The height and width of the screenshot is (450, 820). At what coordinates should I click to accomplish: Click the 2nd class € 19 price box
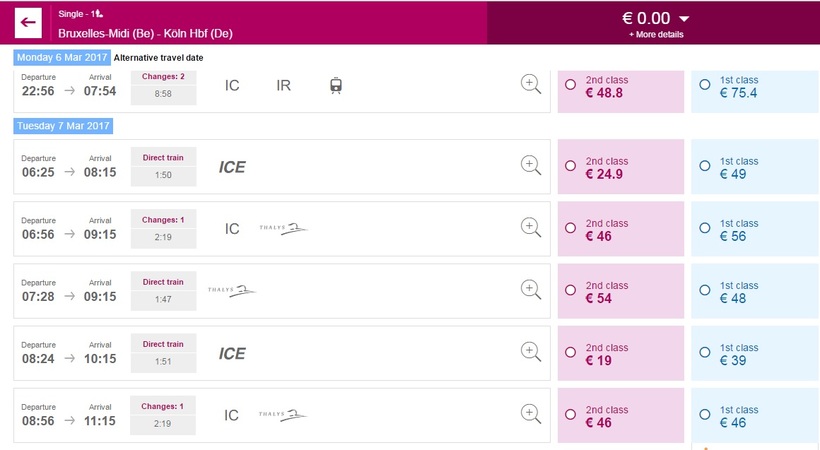coord(620,353)
